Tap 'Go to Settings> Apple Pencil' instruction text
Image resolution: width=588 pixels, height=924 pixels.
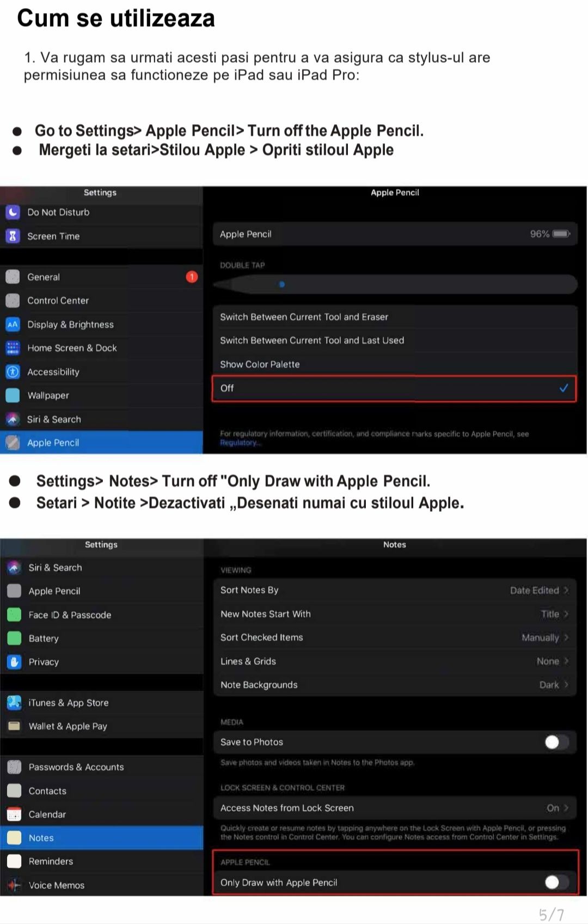coord(229,131)
